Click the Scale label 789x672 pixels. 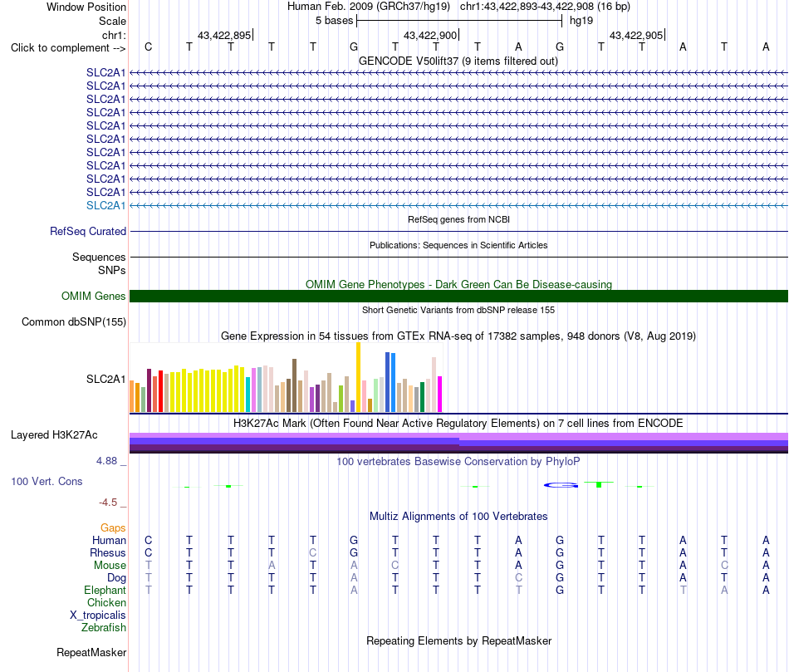113,21
